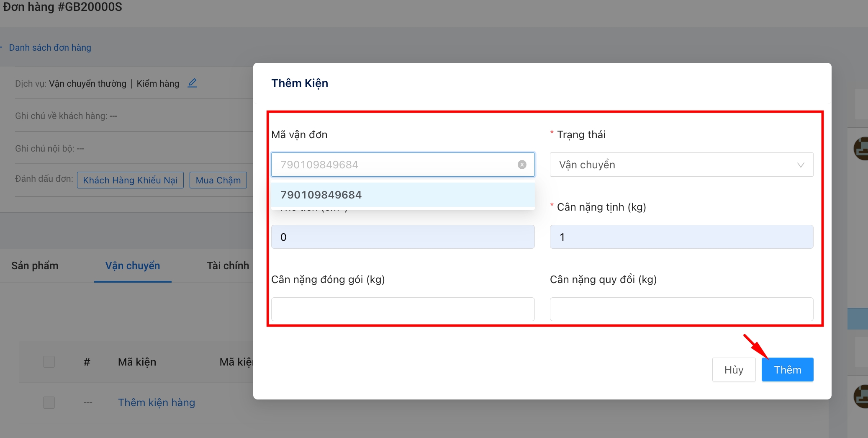Click the Cân nặng đóng gói input
Image resolution: width=868 pixels, height=438 pixels.
(403, 309)
